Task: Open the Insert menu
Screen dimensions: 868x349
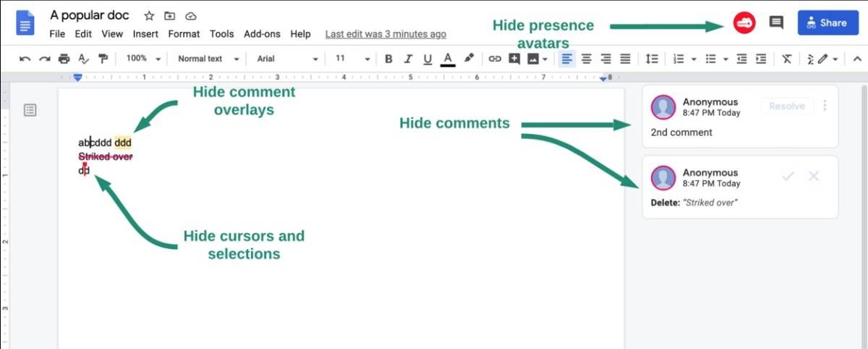Action: point(145,34)
